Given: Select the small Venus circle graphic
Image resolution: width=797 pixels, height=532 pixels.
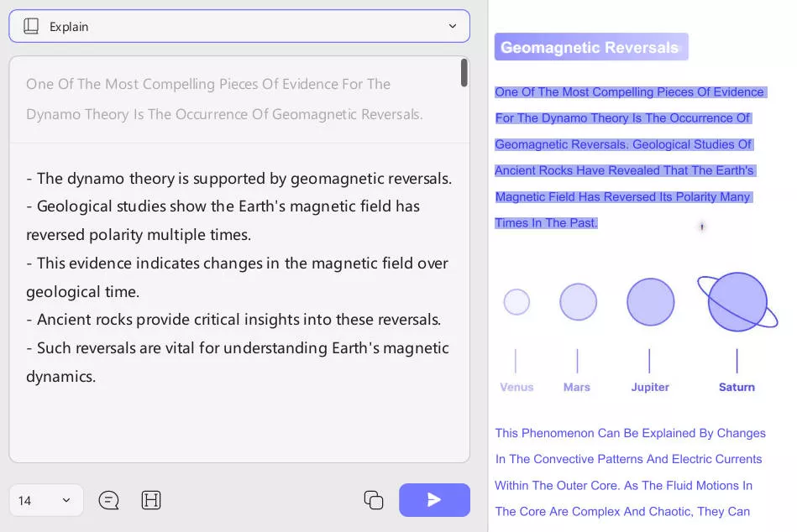Looking at the screenshot, I should coord(516,302).
